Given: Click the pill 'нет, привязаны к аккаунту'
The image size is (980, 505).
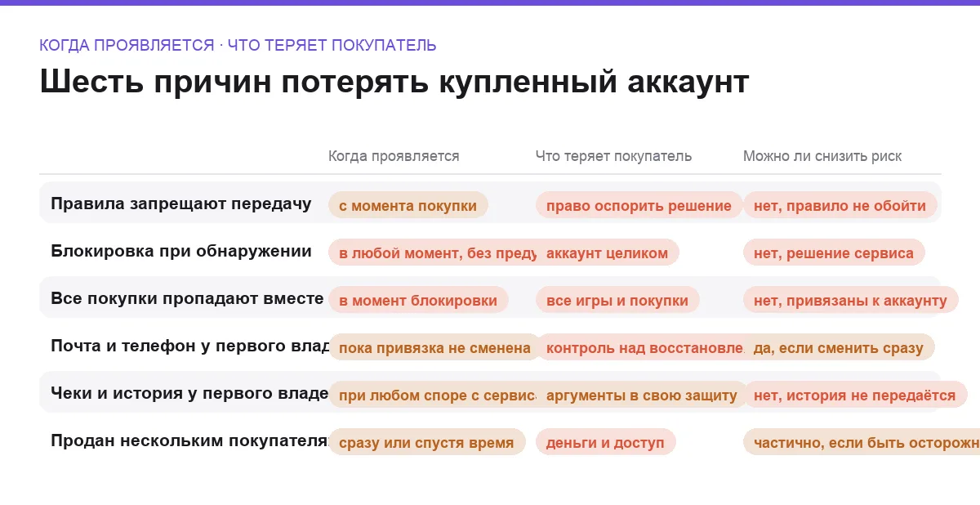Looking at the screenshot, I should [850, 300].
